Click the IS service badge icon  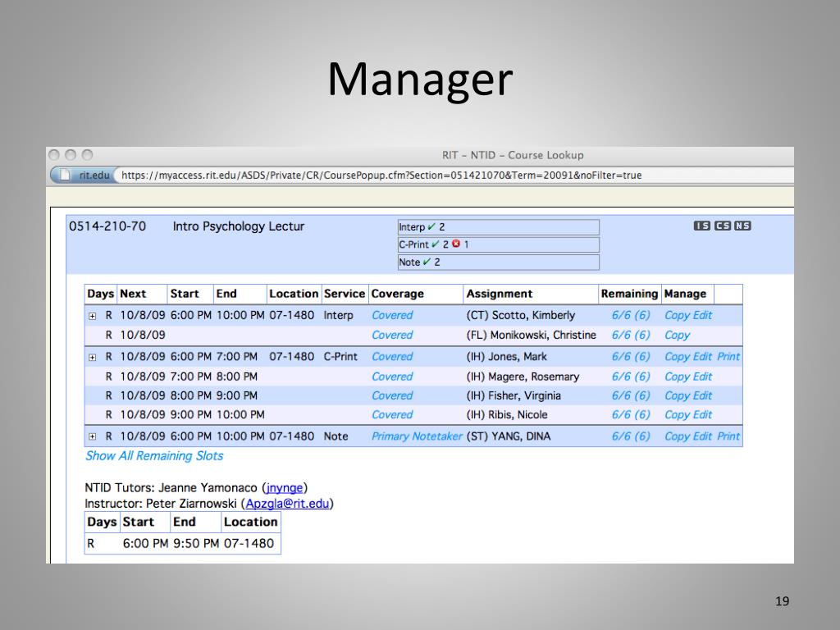702,226
